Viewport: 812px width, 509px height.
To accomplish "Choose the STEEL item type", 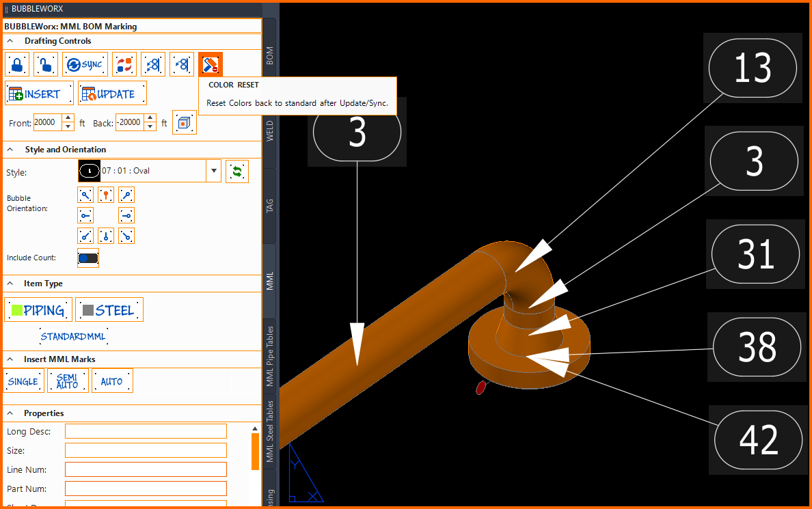I will click(x=109, y=310).
